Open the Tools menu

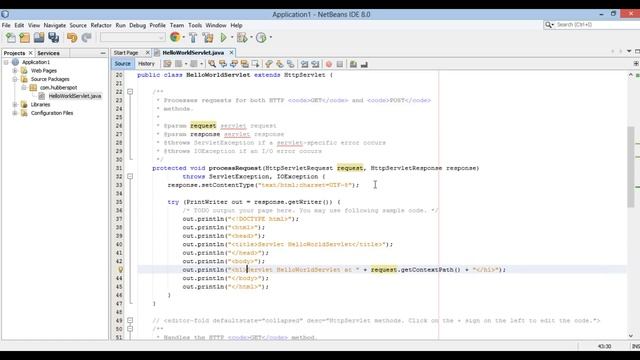tap(195, 25)
